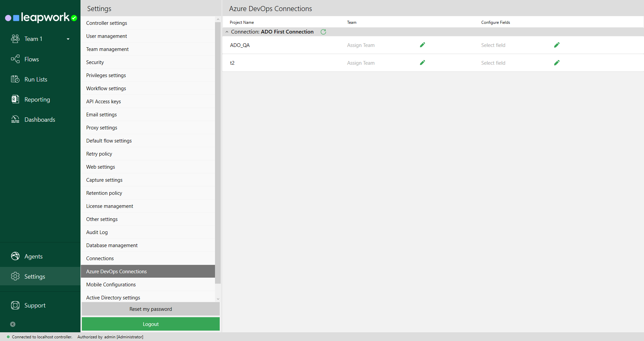Click the Settings gear icon
This screenshot has height=341, width=644.
coord(15,276)
